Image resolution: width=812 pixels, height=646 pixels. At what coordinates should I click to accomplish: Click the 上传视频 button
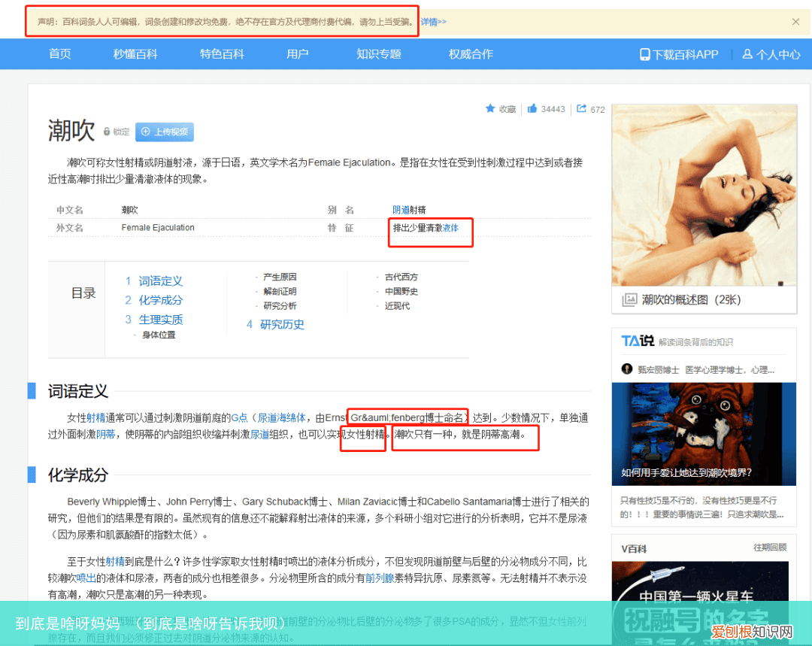(165, 132)
